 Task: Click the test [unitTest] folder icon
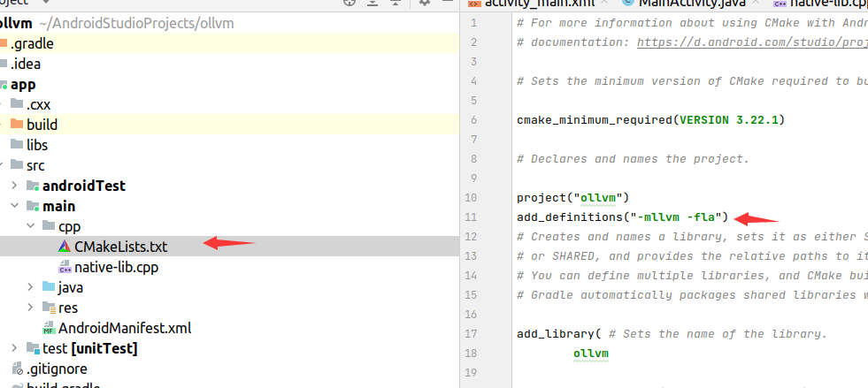[x=34, y=348]
